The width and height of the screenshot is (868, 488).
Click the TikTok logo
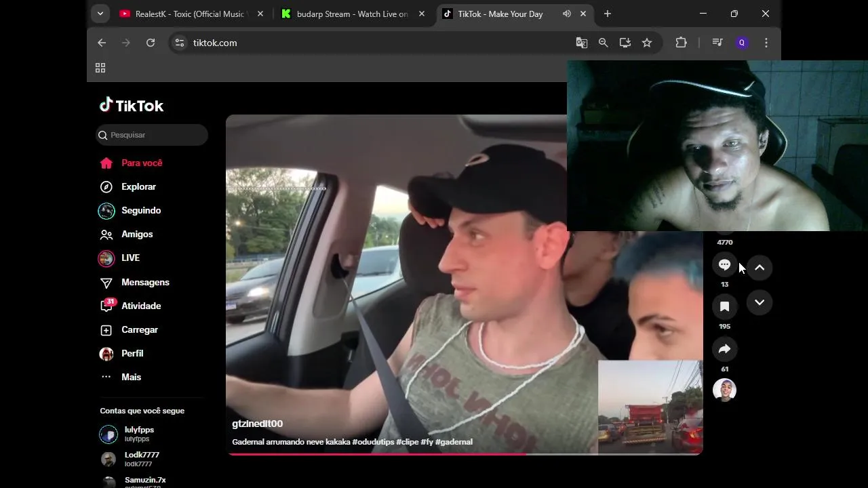click(x=132, y=105)
